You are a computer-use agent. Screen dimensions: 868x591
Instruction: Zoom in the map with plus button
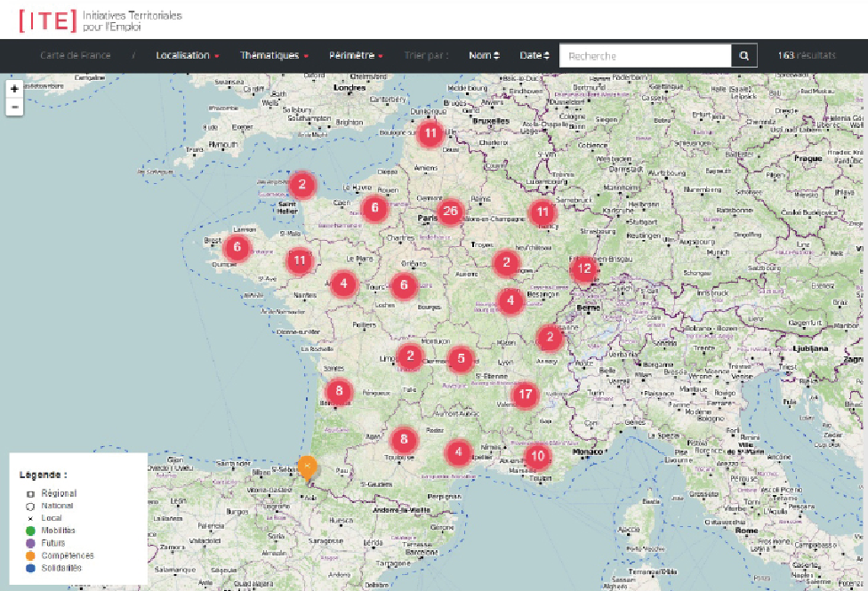click(x=14, y=89)
